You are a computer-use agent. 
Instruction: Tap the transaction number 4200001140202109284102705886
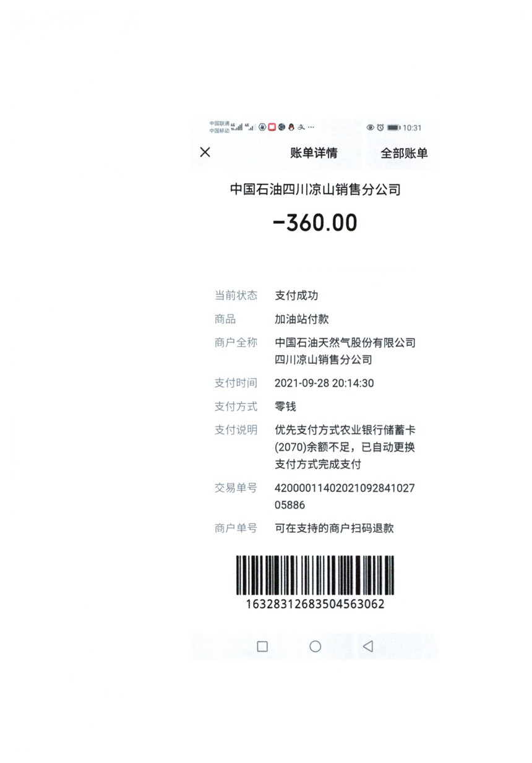coord(345,496)
